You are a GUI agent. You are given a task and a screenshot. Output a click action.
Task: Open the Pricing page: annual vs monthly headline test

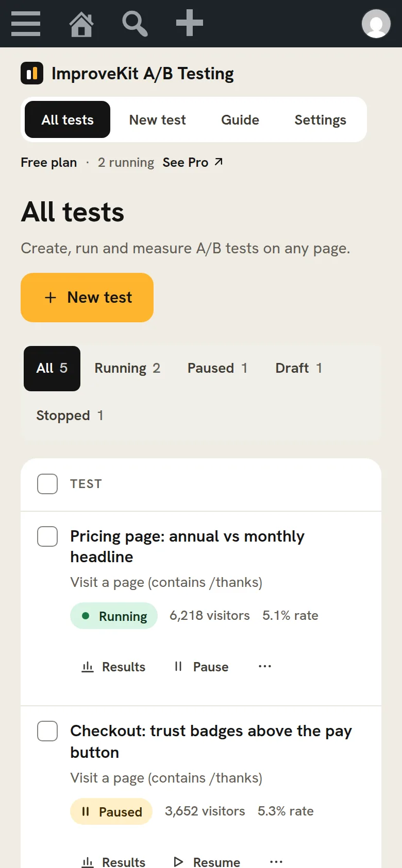click(x=187, y=547)
